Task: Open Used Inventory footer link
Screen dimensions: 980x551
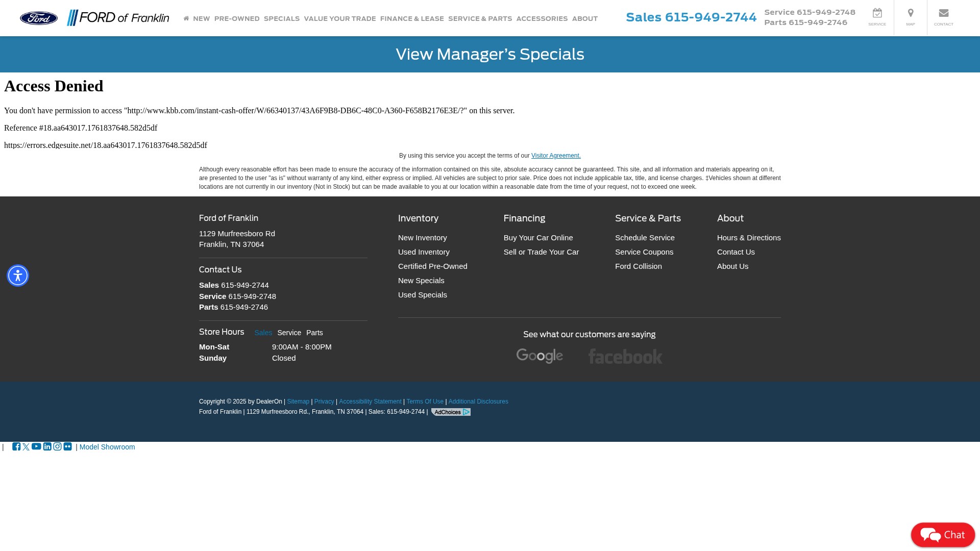Action: [x=424, y=252]
